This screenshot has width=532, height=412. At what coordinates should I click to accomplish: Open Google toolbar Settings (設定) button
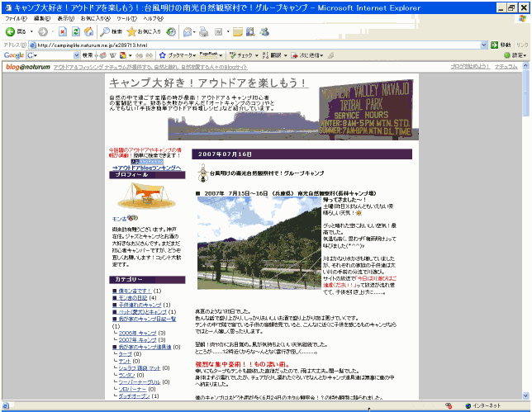[515, 55]
